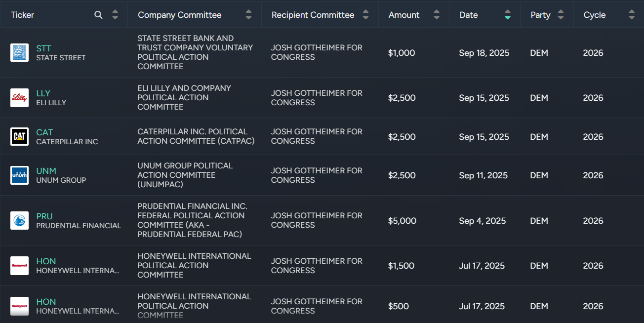Open the UNM ticker link
This screenshot has height=323, width=644.
pos(46,171)
